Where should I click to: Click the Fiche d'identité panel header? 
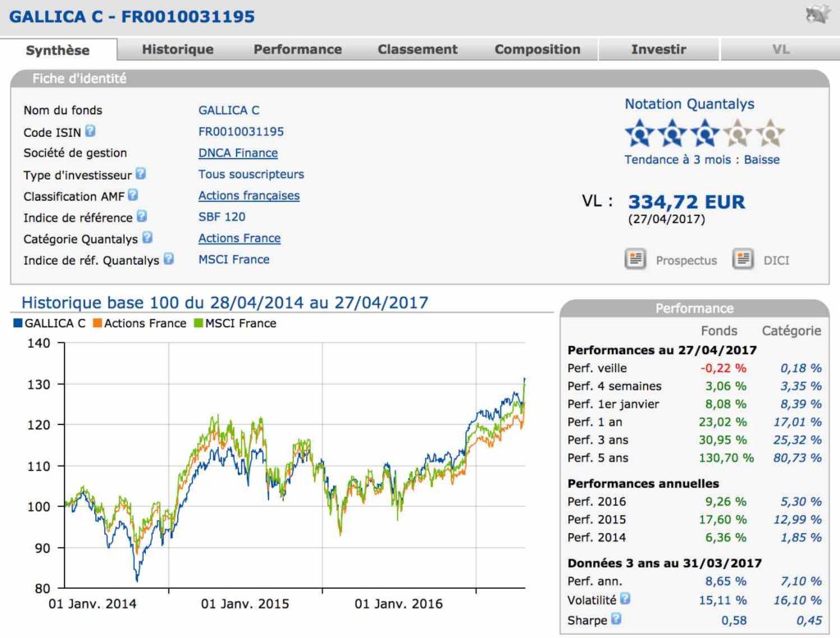419,78
